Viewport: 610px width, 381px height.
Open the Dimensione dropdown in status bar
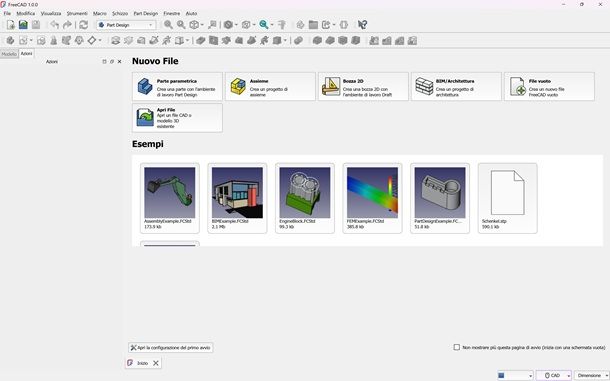pyautogui.click(x=592, y=376)
